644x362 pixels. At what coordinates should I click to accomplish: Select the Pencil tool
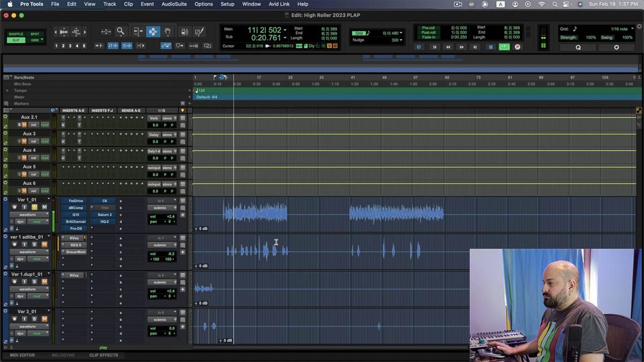(200, 31)
